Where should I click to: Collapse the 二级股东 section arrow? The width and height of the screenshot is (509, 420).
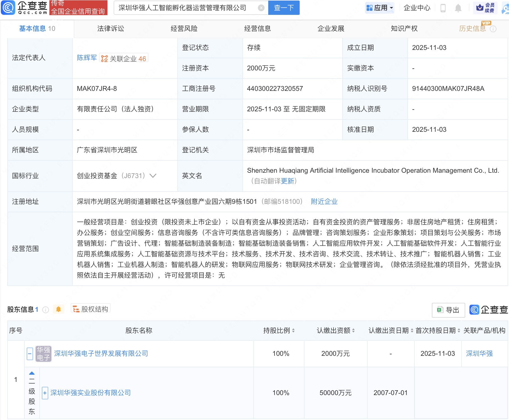pos(32,373)
